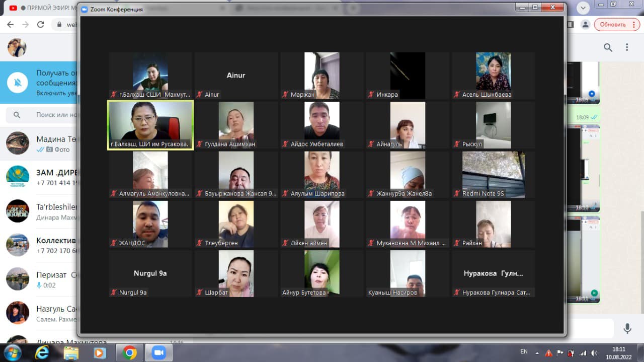Launch Internet Explorer from the taskbar

42,353
